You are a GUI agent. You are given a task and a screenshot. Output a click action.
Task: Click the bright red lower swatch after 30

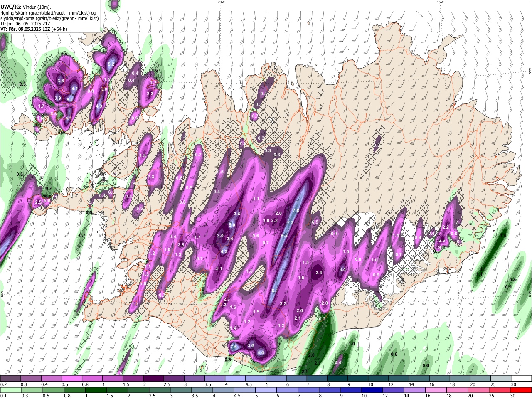point(522,390)
